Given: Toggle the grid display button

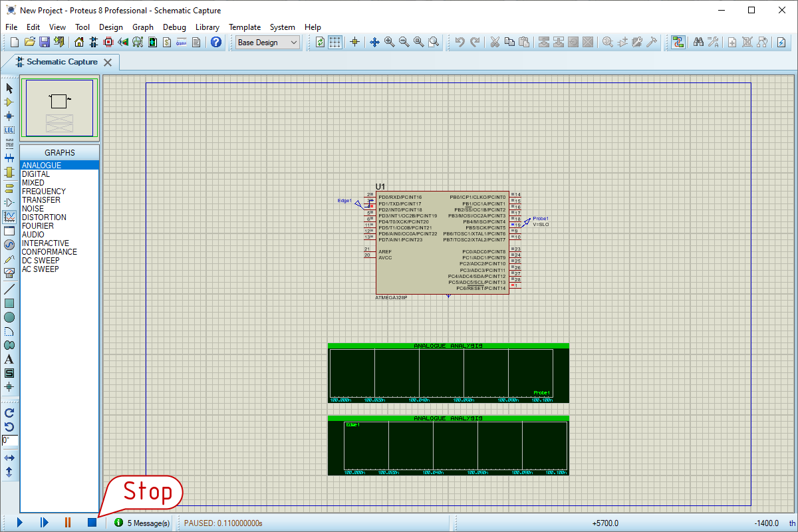Looking at the screenshot, I should pyautogui.click(x=335, y=42).
